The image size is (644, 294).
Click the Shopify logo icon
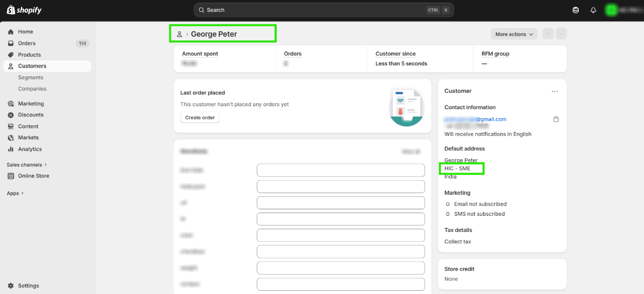pos(11,10)
